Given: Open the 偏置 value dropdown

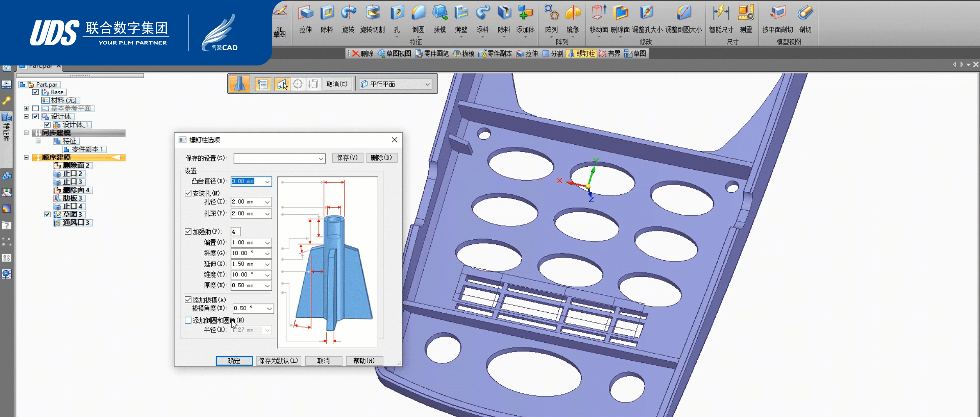Looking at the screenshot, I should tap(267, 243).
